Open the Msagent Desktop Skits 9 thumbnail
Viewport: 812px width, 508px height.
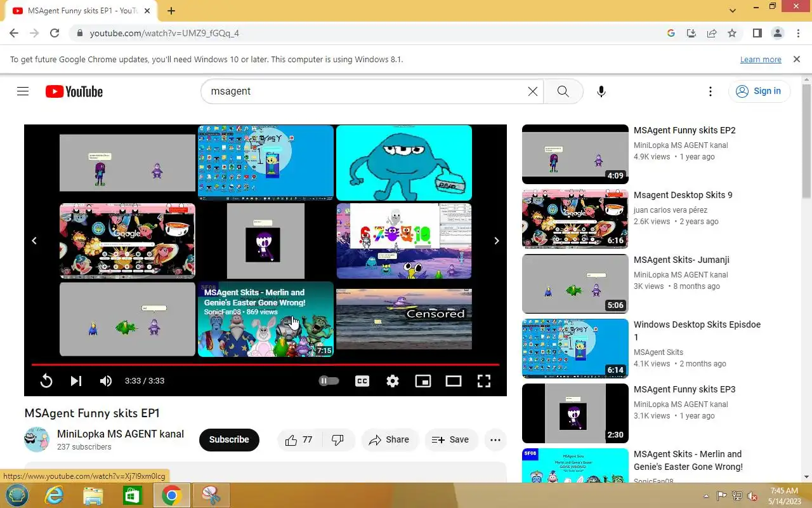click(x=575, y=219)
